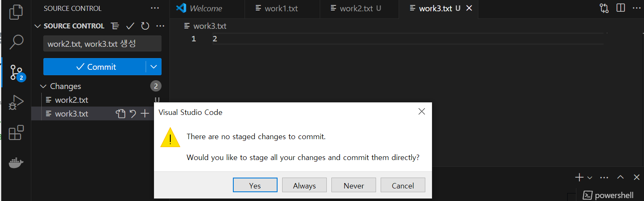Click Yes in the dialog

255,186
